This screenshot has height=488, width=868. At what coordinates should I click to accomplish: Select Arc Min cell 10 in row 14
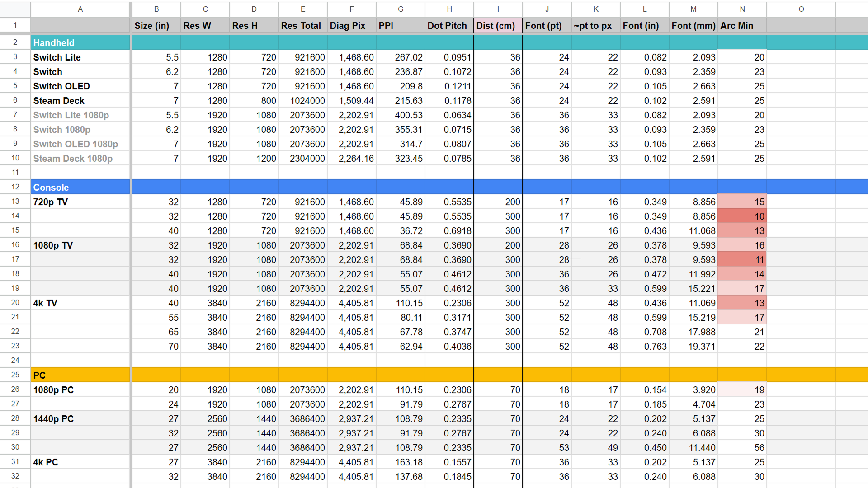pyautogui.click(x=742, y=216)
